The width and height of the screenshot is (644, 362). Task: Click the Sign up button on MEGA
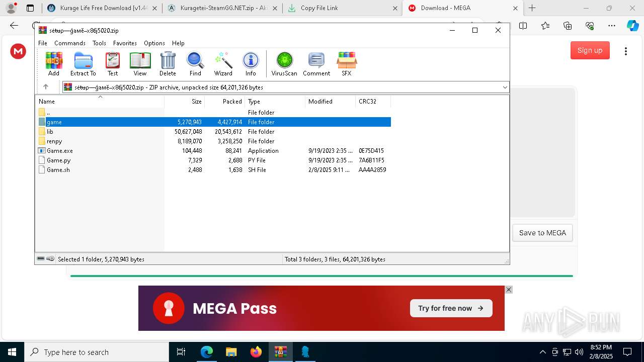[590, 50]
